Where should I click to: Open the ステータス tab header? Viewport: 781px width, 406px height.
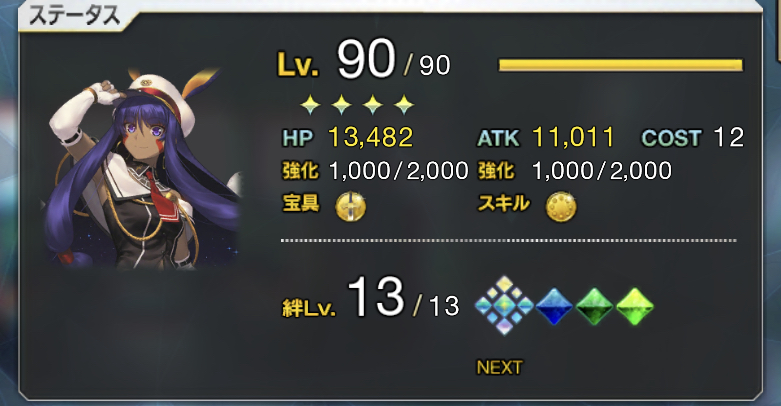pyautogui.click(x=75, y=16)
